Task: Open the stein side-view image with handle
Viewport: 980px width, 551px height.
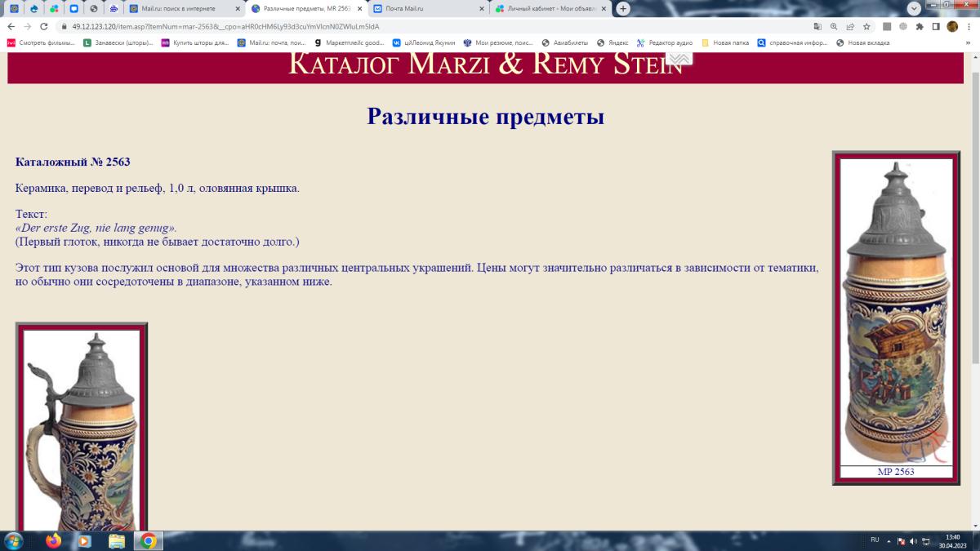Action: pos(82,430)
